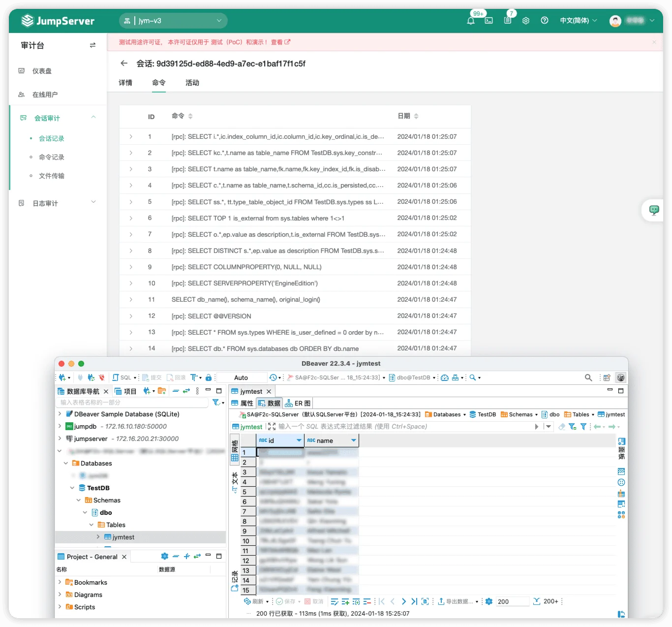Click custom filter funnel icon in data editor
The height and width of the screenshot is (627, 672).
(583, 427)
